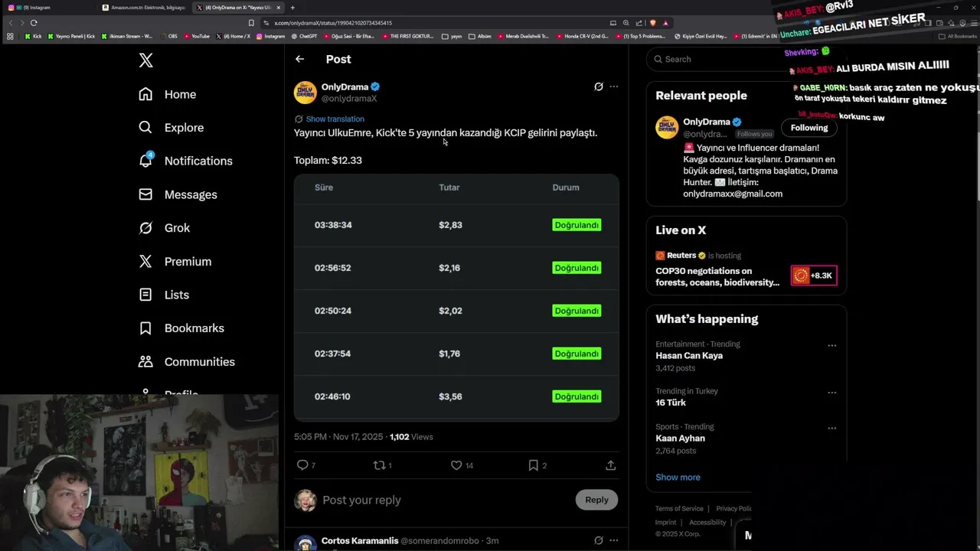Toggle the Following button for OnlyDrama
The image size is (980, 551).
809,128
